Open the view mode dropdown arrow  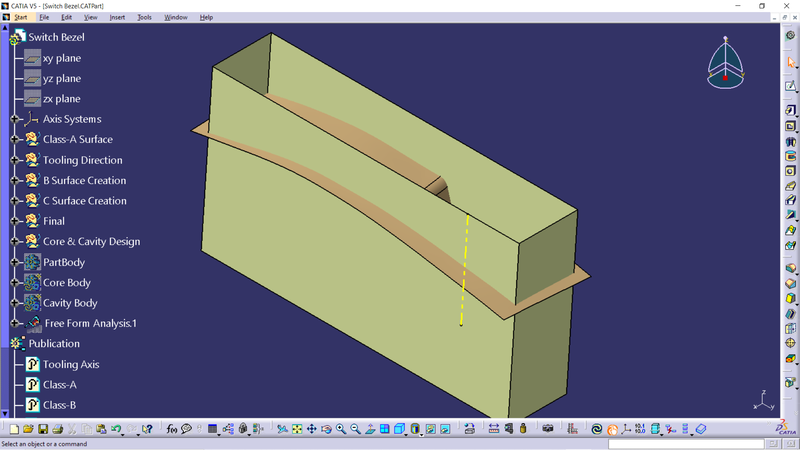pos(421,435)
